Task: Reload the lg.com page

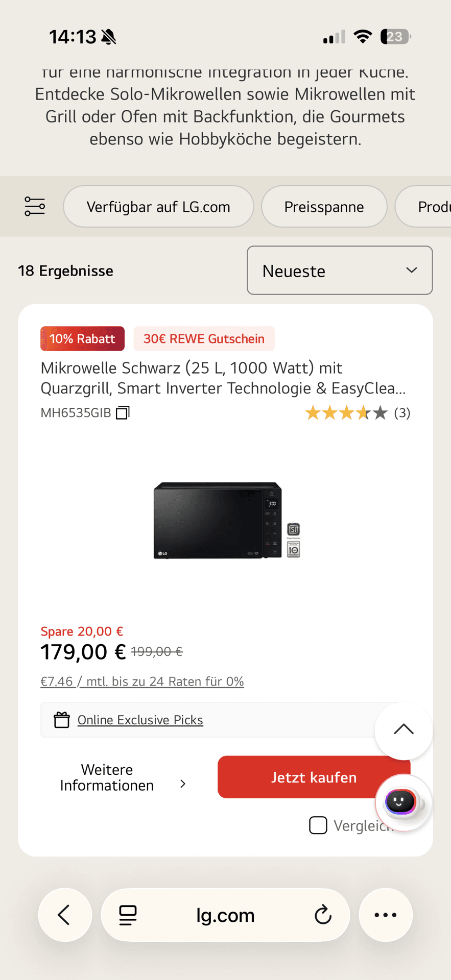Action: (323, 915)
